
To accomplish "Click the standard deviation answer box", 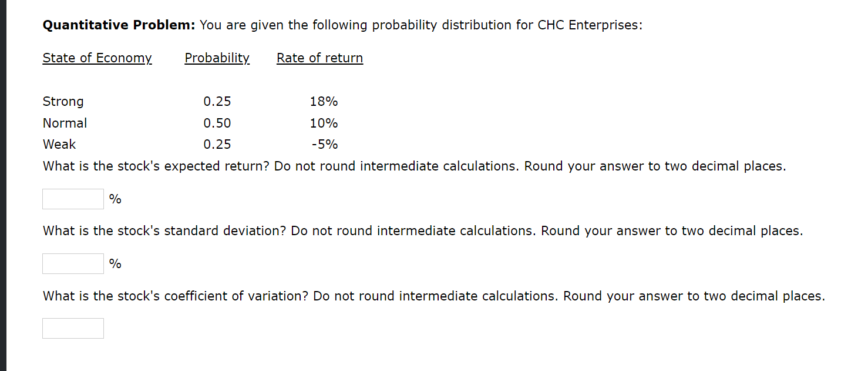I will [x=72, y=263].
